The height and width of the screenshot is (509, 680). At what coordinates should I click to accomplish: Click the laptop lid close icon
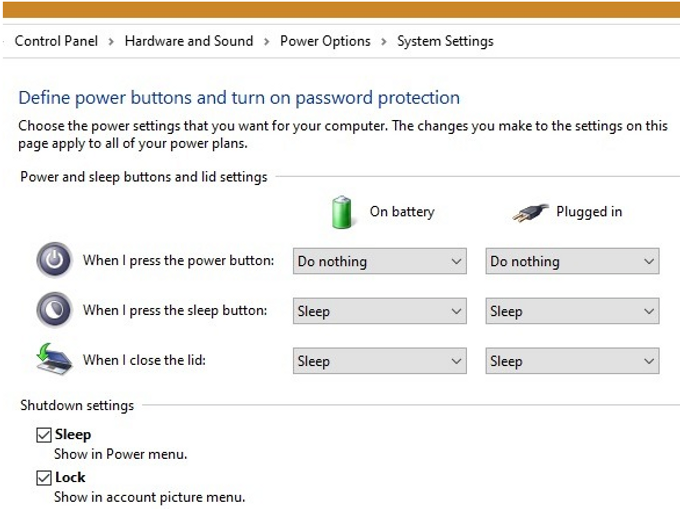point(54,360)
